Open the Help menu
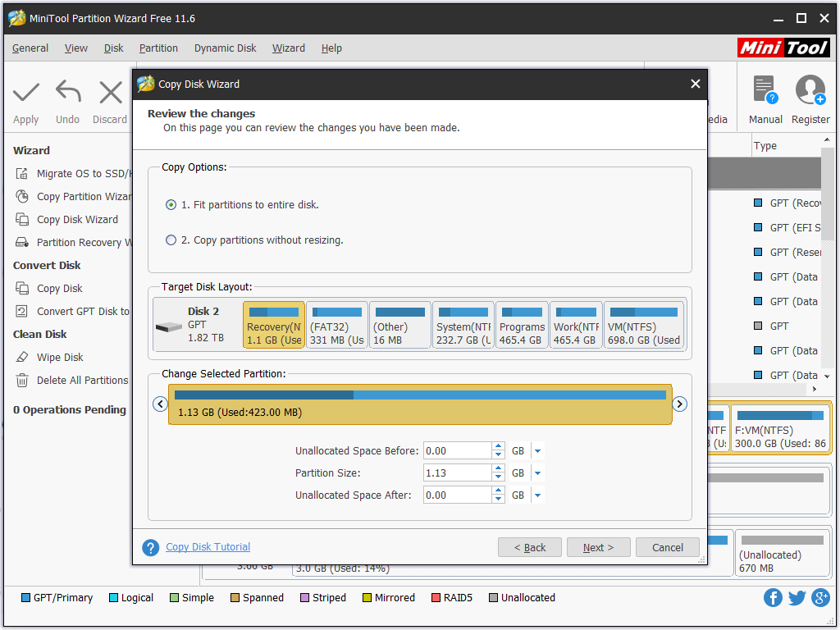The height and width of the screenshot is (630, 840). pyautogui.click(x=331, y=48)
